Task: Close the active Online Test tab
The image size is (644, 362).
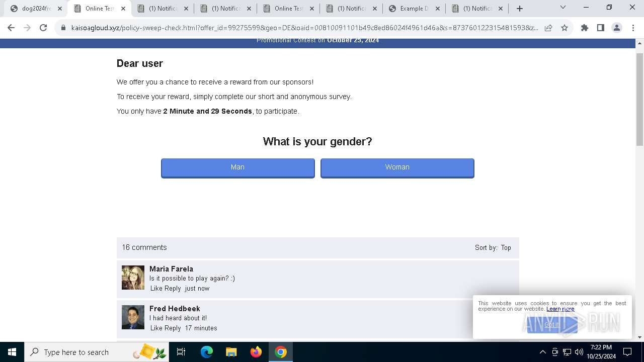Action: coord(123,9)
